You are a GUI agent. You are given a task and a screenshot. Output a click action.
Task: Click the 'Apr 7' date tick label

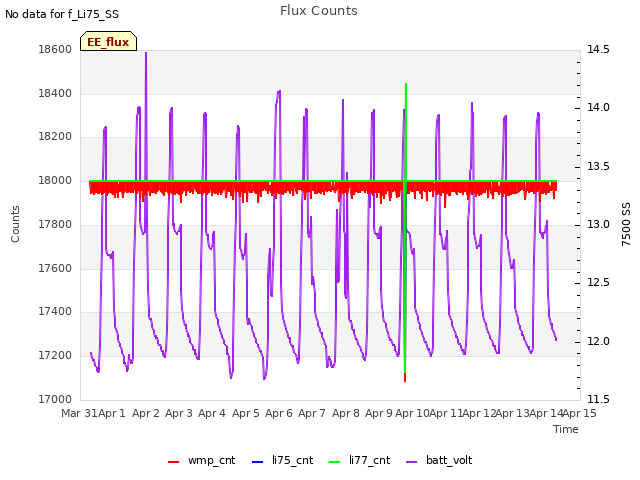(x=312, y=413)
